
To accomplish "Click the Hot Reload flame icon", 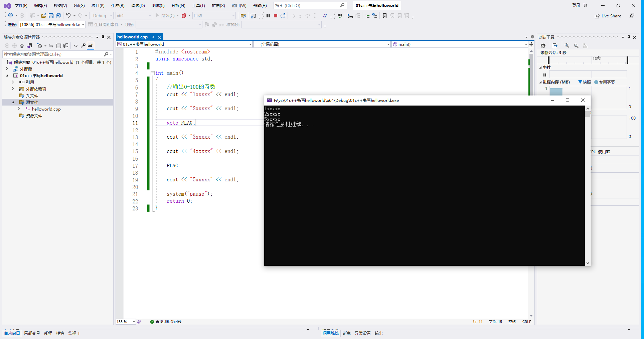I will point(184,15).
